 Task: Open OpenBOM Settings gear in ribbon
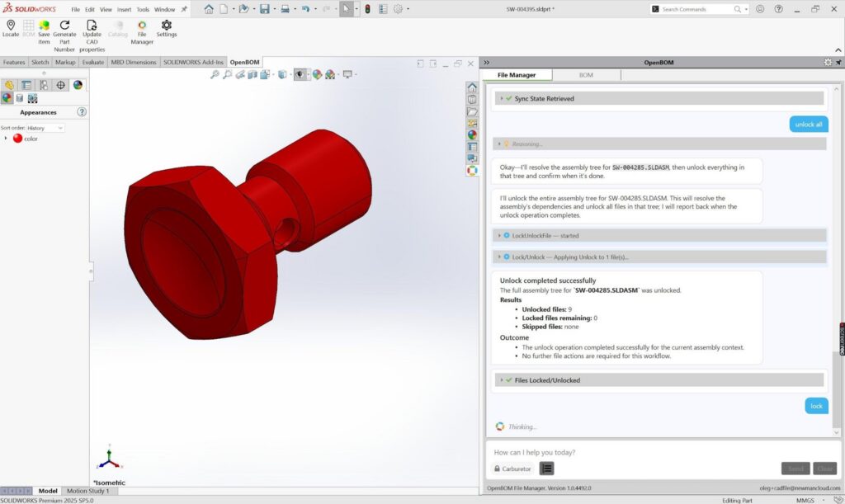[x=167, y=26]
